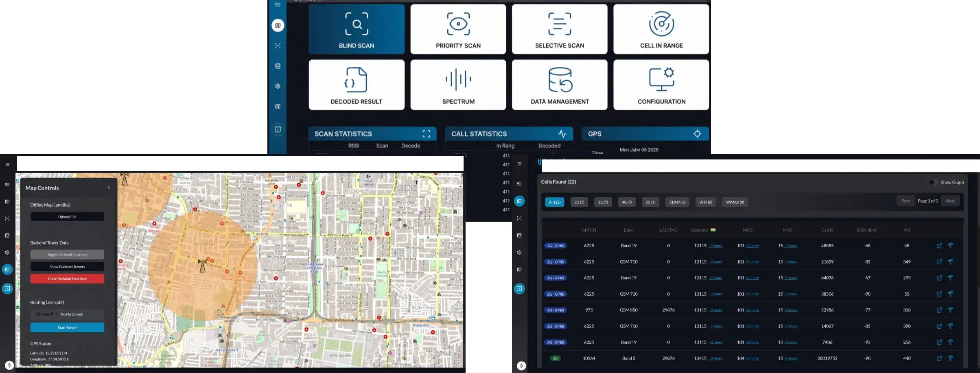Viewport: 980px width, 373px height.
Task: Click Clear Backend Heatmap button
Action: [67, 279]
